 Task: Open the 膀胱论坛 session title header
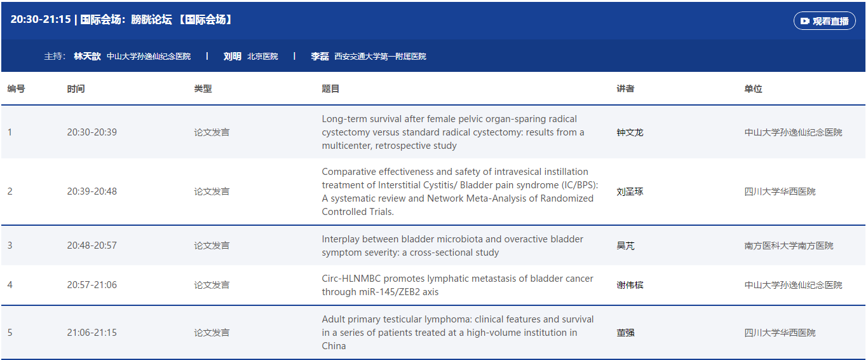(122, 20)
